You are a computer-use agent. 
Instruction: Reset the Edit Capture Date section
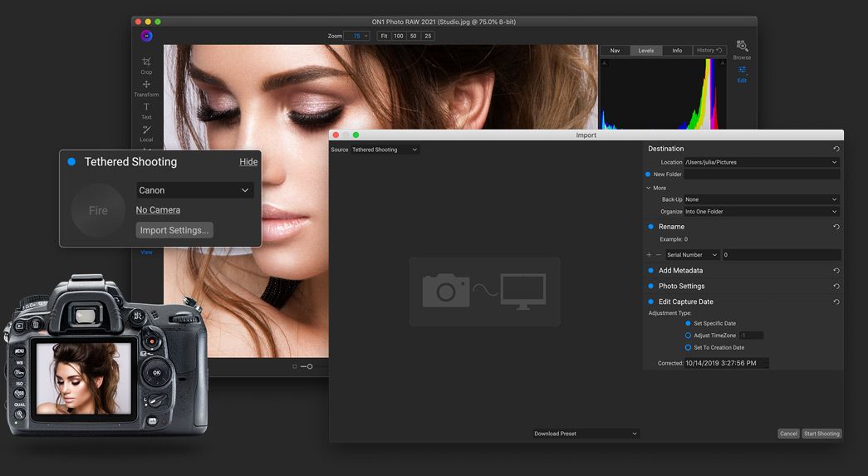836,302
